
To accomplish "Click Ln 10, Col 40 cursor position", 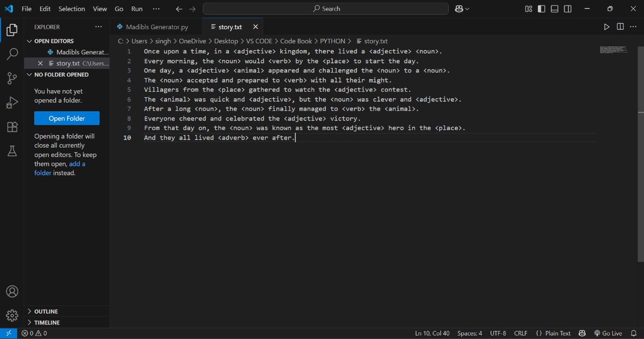I will [x=432, y=334].
